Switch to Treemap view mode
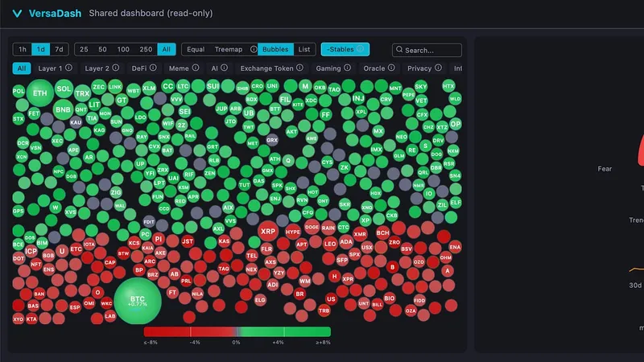 (229, 49)
